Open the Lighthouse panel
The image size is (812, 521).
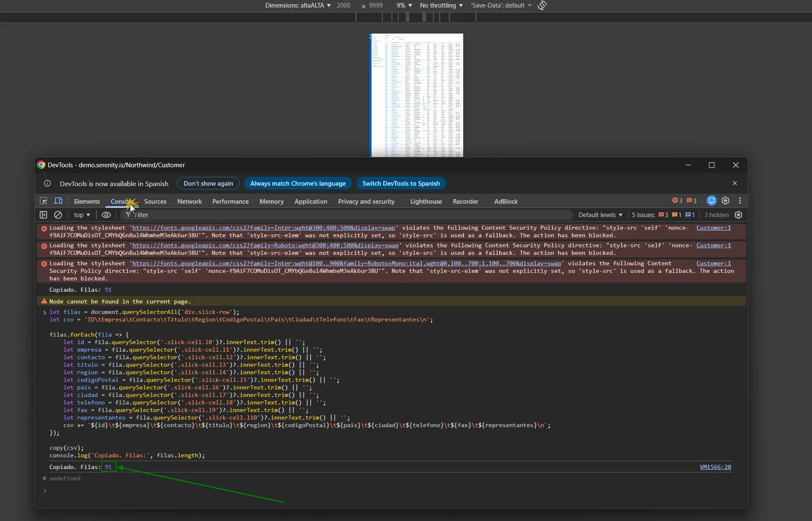[x=426, y=202]
